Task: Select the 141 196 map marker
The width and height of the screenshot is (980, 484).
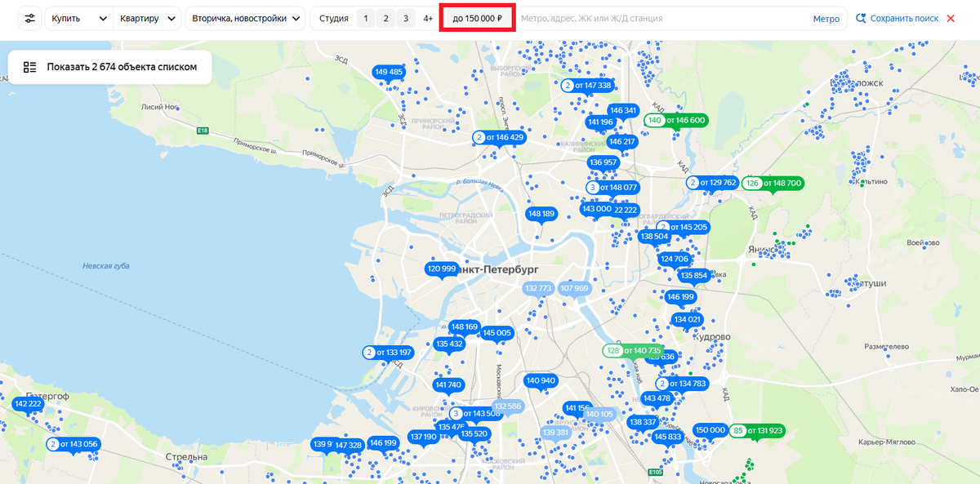Action: point(600,122)
